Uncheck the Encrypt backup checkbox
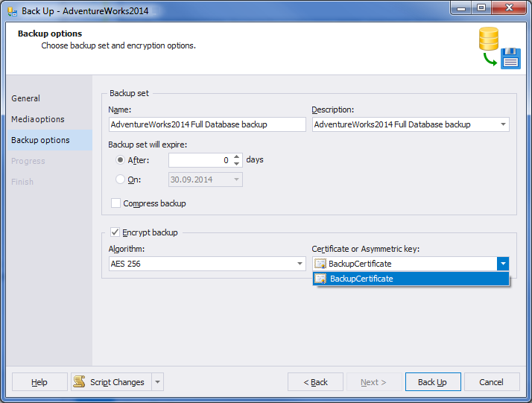The height and width of the screenshot is (403, 532). [x=115, y=232]
